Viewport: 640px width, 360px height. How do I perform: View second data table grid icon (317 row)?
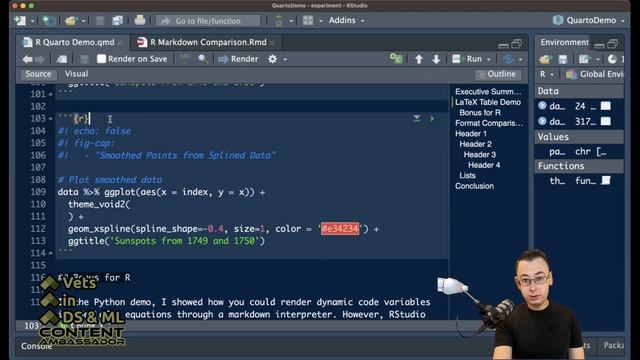pyautogui.click(x=606, y=121)
